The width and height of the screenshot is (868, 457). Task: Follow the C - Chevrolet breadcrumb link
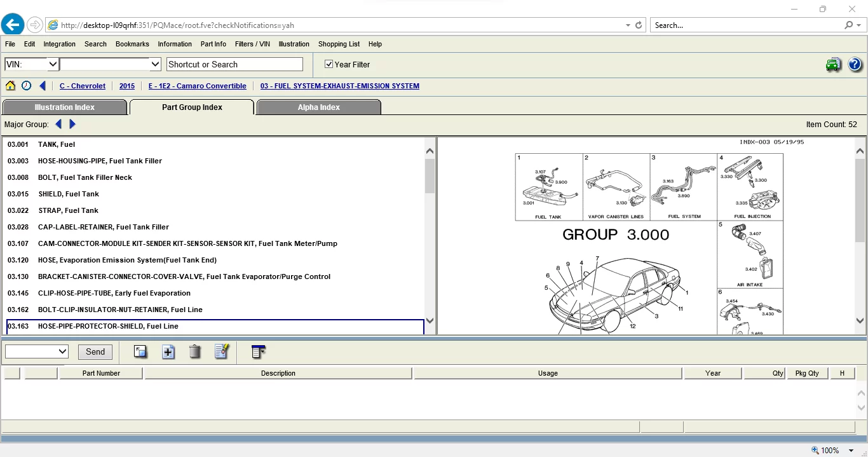pyautogui.click(x=83, y=86)
